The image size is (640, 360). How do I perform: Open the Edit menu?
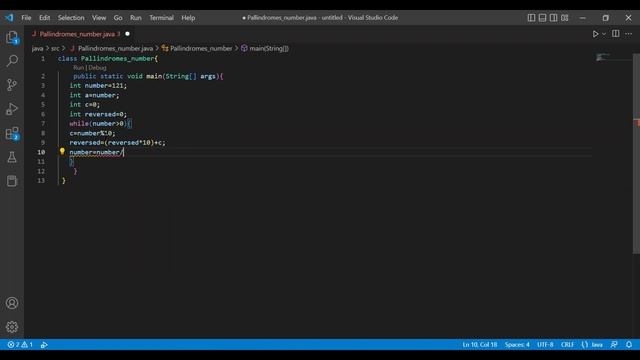click(44, 18)
